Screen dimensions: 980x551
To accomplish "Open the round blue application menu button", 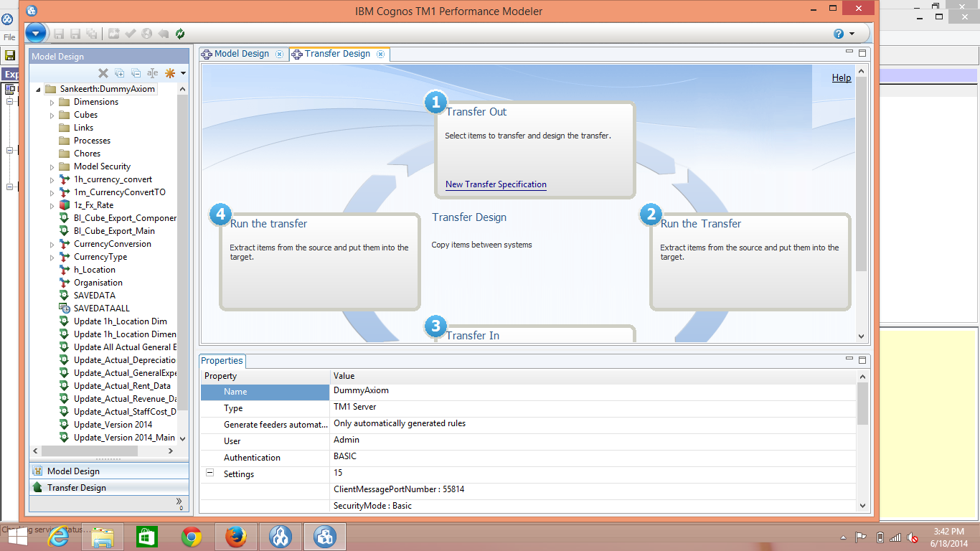I will tap(36, 33).
